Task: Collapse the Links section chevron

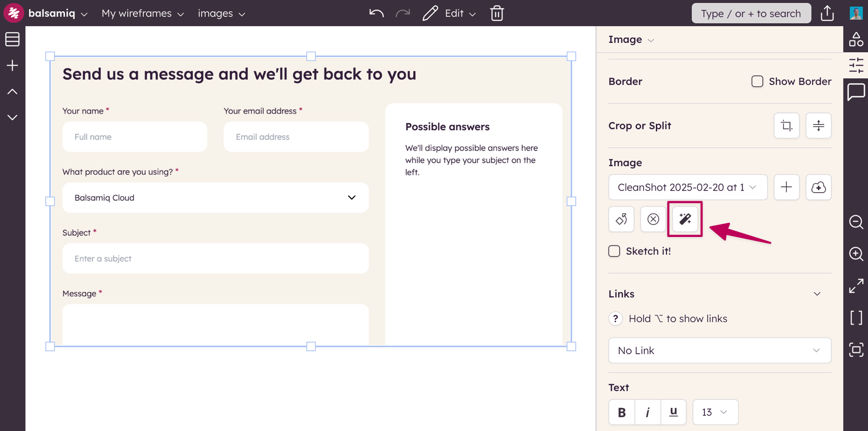Action: (817, 294)
